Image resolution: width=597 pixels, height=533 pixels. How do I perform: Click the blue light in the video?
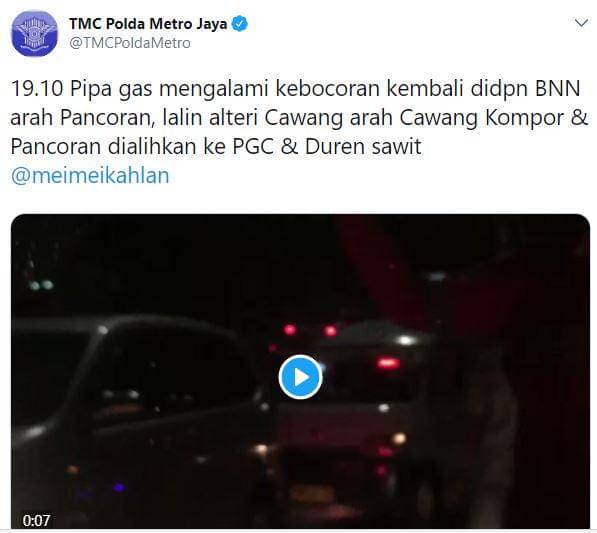point(119,487)
